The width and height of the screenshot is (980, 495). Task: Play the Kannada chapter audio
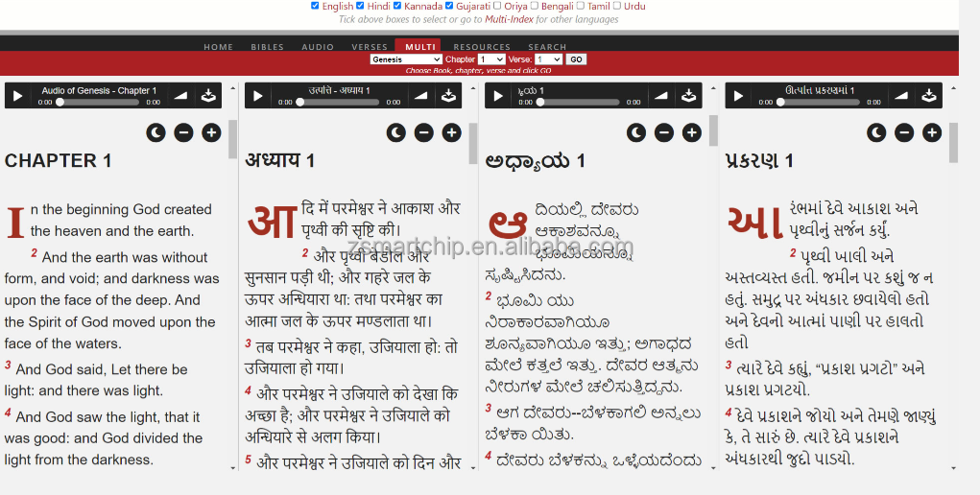click(497, 96)
